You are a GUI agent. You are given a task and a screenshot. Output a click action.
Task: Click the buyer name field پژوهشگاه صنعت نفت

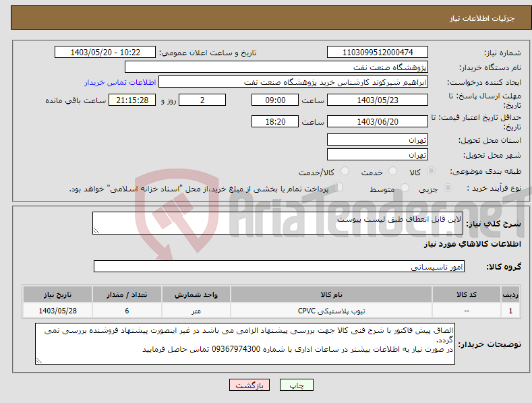276,67
